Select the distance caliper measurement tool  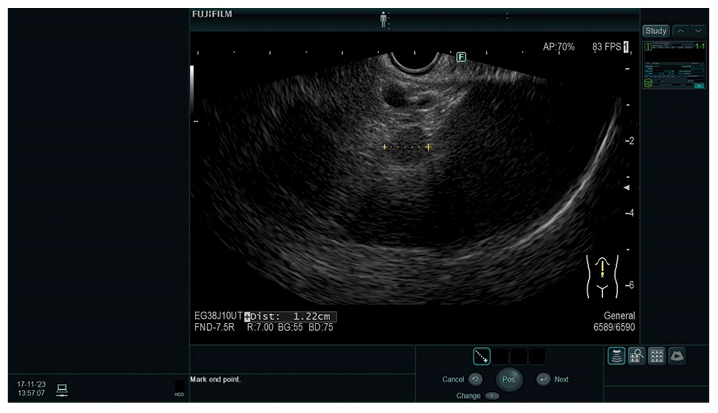(x=481, y=355)
